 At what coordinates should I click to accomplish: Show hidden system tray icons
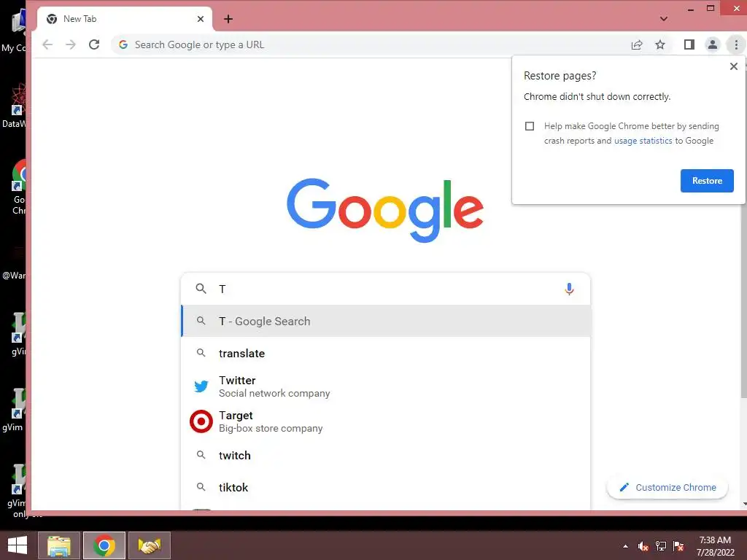coord(625,546)
